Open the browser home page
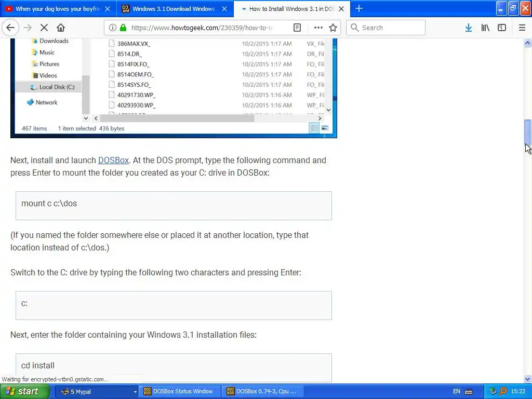 pyautogui.click(x=61, y=28)
